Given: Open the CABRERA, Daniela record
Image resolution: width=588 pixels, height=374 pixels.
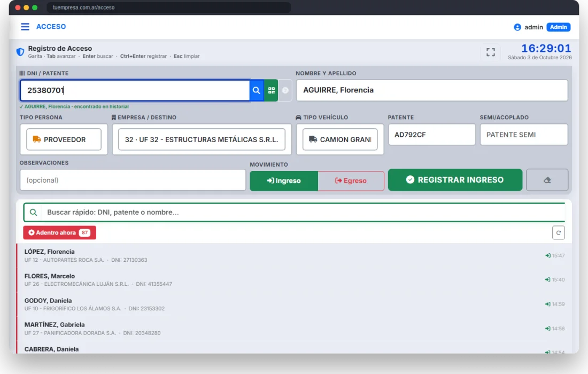Looking at the screenshot, I should tap(294, 348).
